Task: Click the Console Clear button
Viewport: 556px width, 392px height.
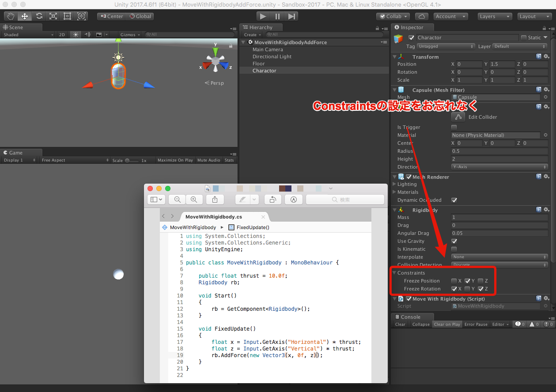Action: coord(400,324)
